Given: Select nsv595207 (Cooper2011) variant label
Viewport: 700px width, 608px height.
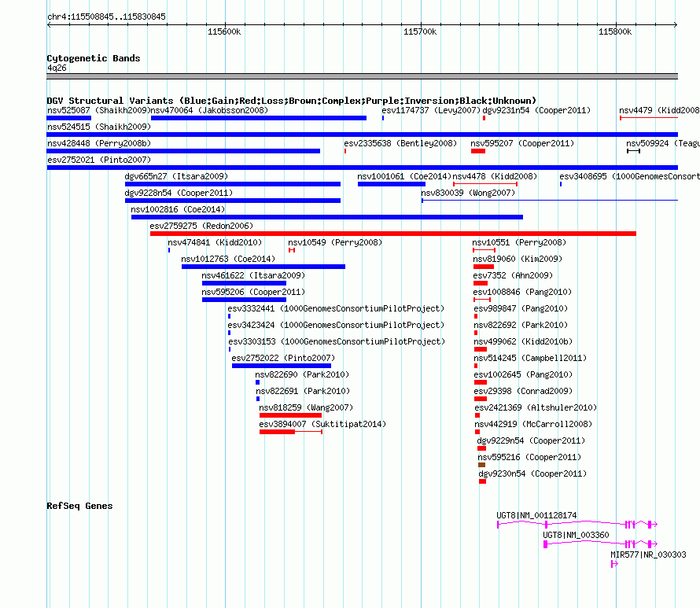Looking at the screenshot, I should tap(522, 143).
